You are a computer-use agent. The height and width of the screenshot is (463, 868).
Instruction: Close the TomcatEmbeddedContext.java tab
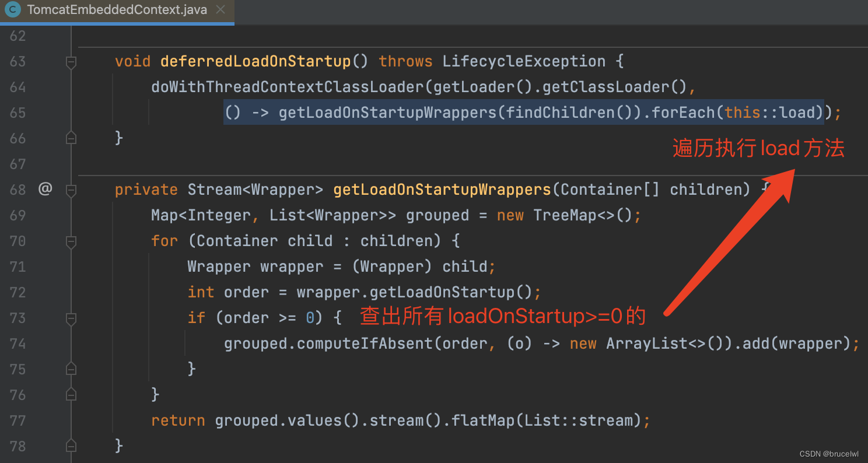220,10
